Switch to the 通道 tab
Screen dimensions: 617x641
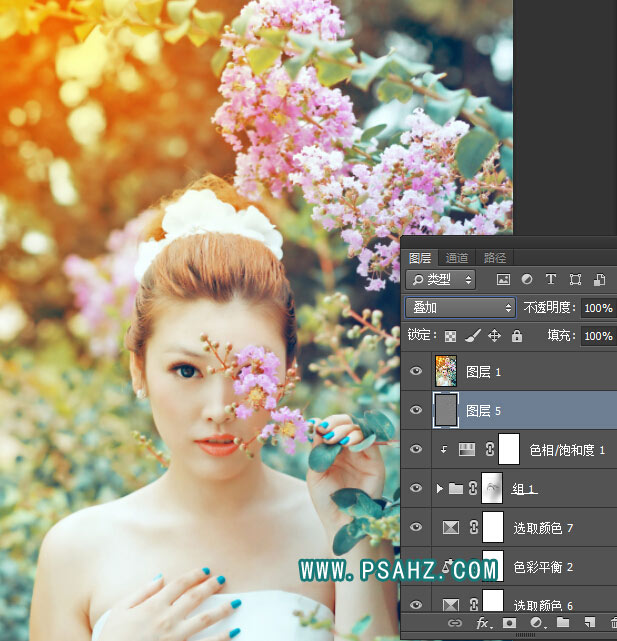click(457, 257)
